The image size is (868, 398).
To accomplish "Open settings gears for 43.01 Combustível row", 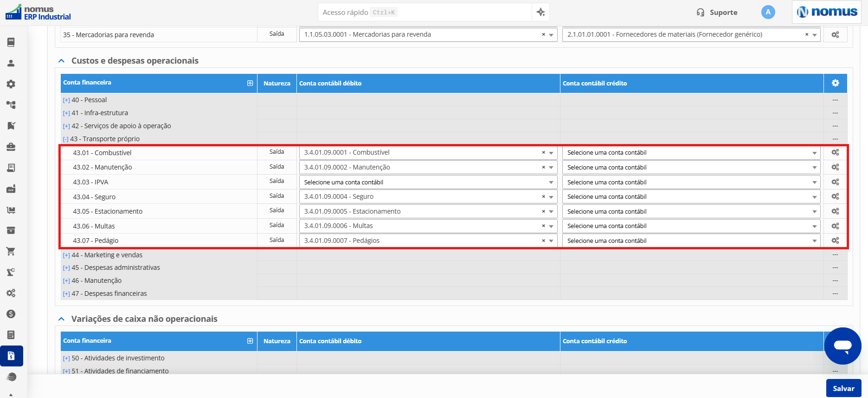I will pyautogui.click(x=835, y=152).
